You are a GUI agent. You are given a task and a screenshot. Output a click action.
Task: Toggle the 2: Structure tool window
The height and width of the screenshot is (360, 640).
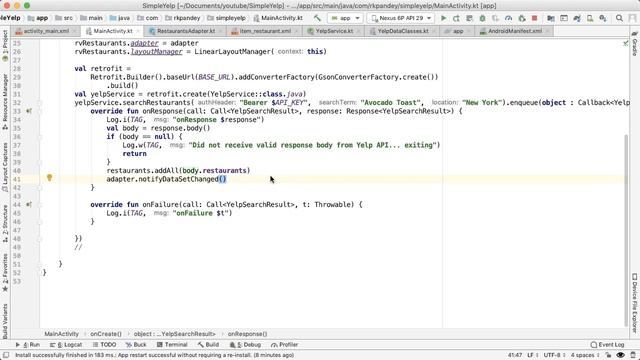point(5,224)
